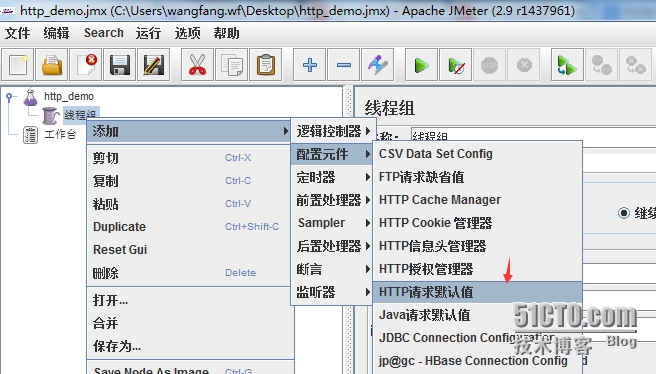Choose 保存为... from the context menu

(189, 346)
